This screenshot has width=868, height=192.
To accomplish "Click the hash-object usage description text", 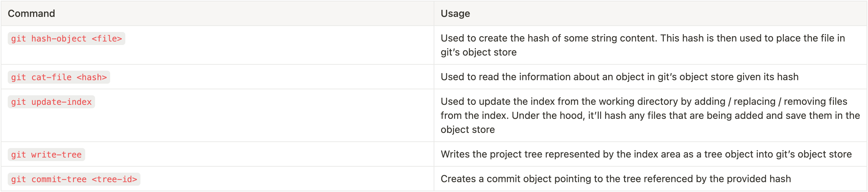I will (x=642, y=38).
